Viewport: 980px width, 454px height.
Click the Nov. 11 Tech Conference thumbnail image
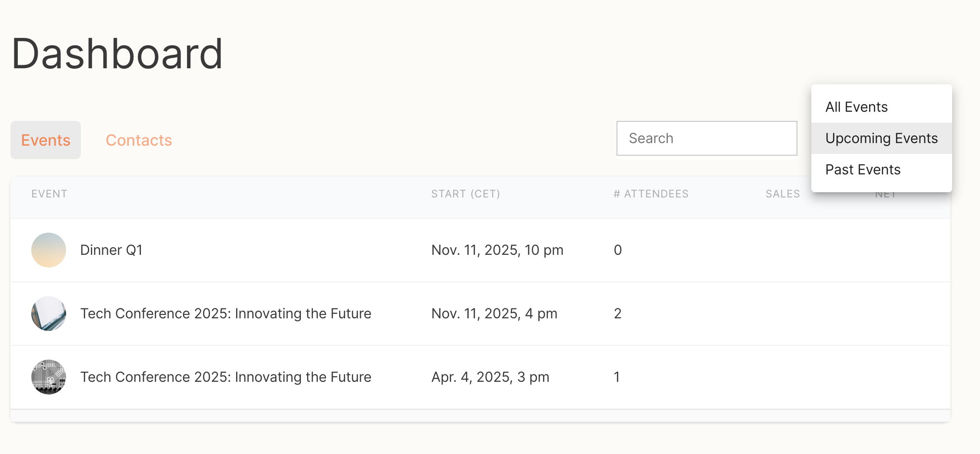coord(49,314)
